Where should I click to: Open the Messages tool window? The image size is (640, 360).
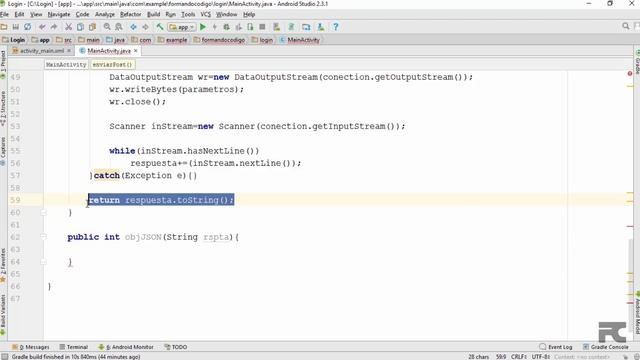31,347
